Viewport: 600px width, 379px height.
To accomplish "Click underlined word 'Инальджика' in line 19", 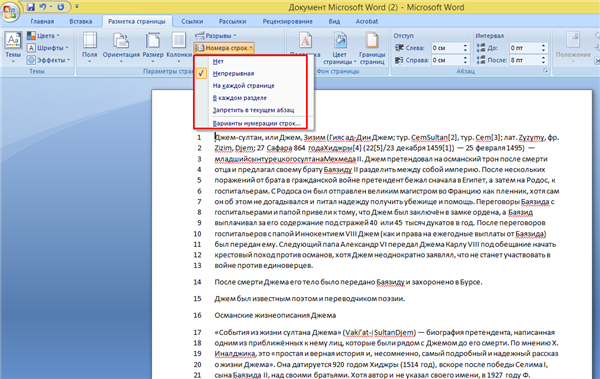I will point(235,354).
